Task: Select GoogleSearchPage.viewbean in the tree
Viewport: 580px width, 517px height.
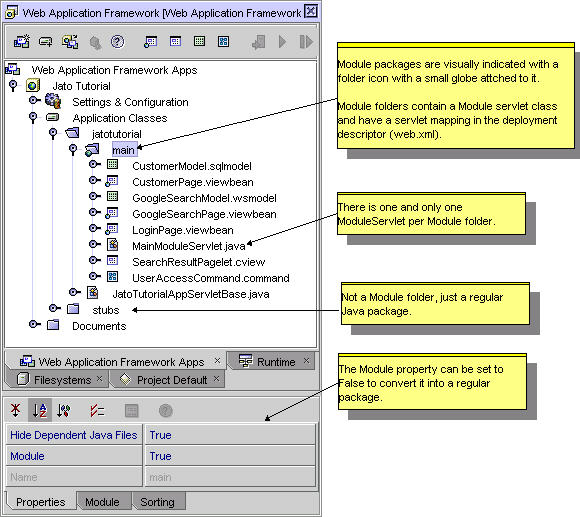Action: (204, 214)
